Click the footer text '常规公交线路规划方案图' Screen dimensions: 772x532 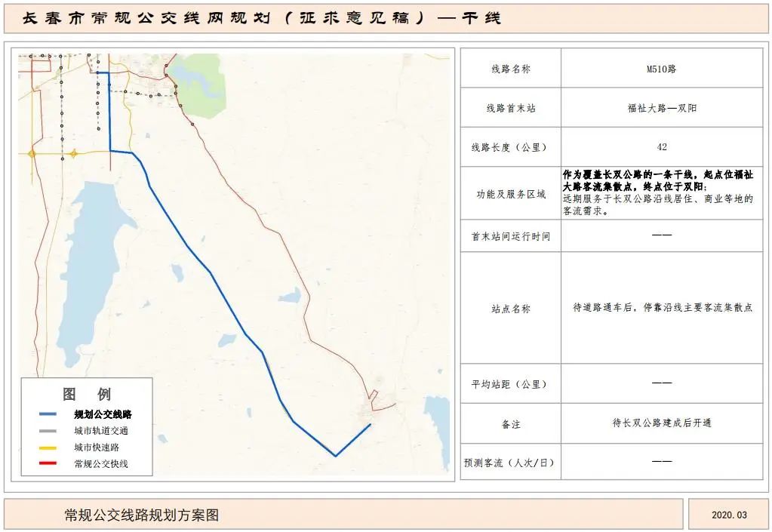point(142,515)
